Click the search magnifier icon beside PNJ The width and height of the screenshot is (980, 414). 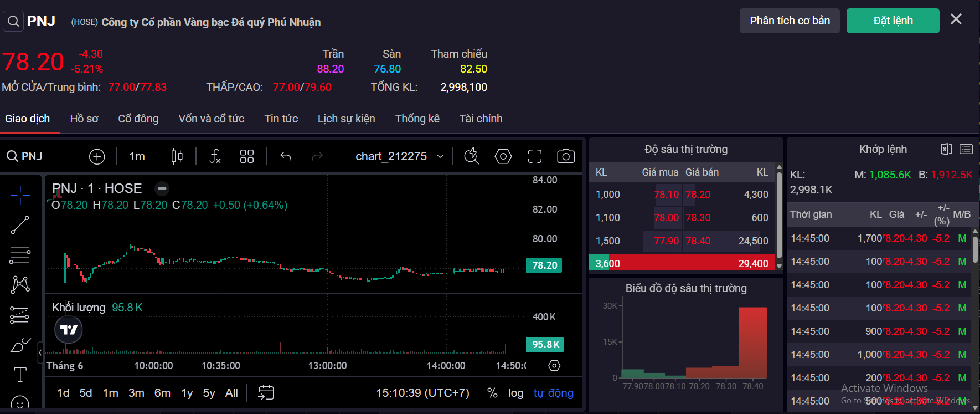click(x=13, y=21)
